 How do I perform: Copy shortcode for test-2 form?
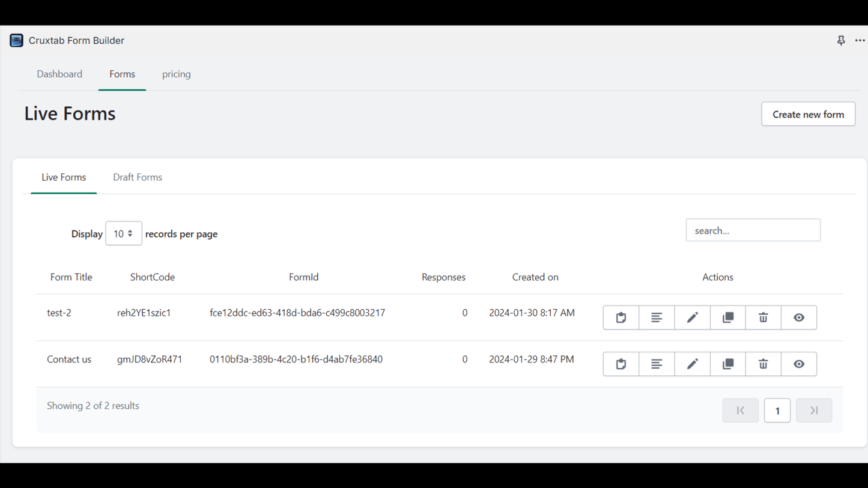click(621, 318)
